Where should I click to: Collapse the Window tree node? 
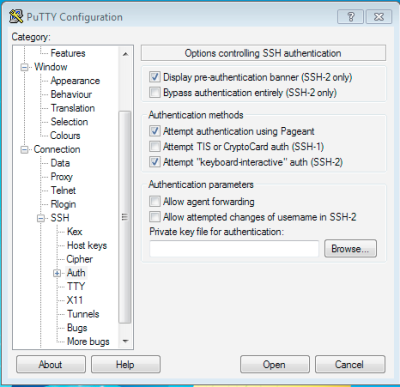[24, 67]
